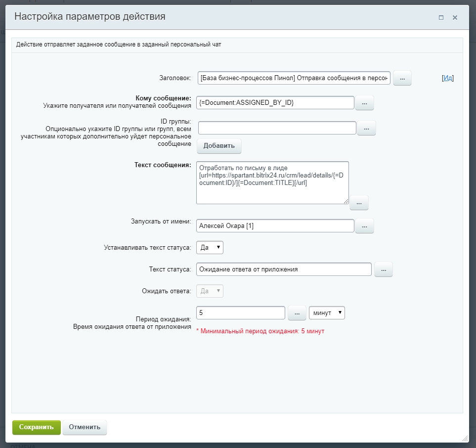
Task: Click ellipsis button beside Период ожидания field
Action: click(x=297, y=314)
